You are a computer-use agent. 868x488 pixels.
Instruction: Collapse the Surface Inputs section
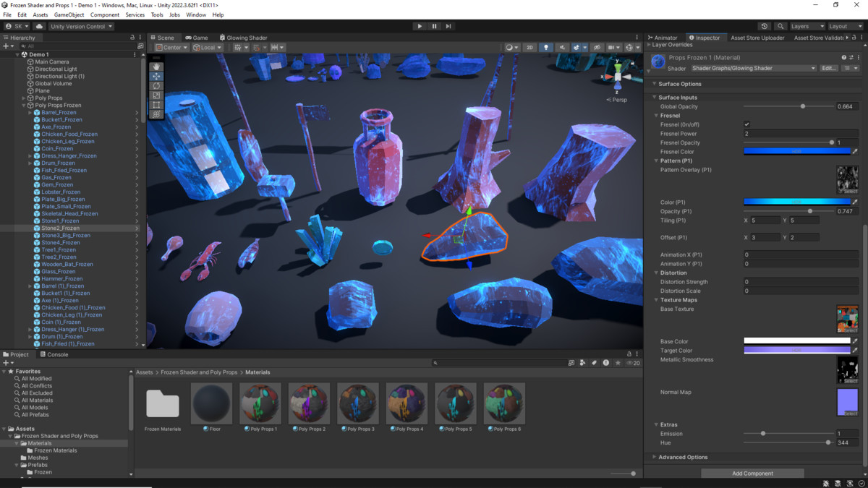[x=655, y=97]
